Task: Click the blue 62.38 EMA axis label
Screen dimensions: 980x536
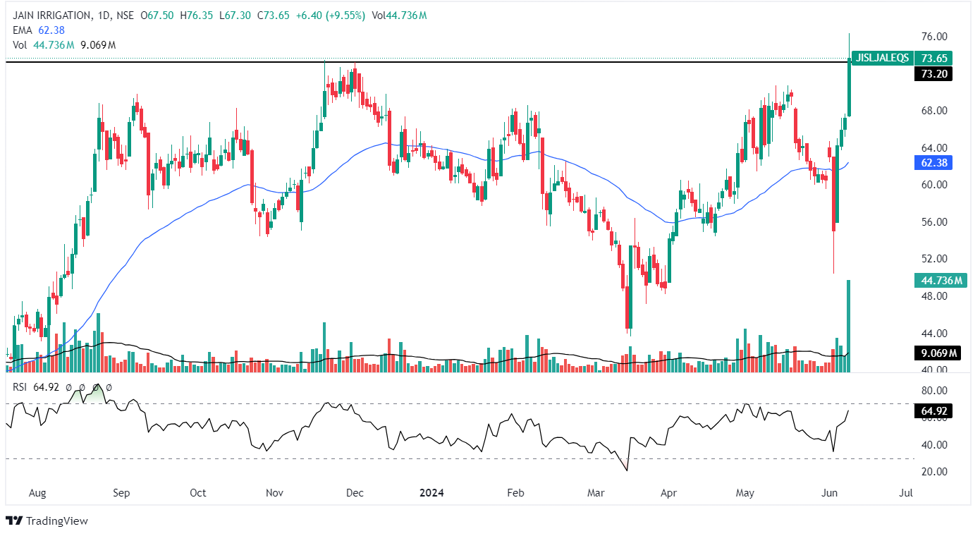Action: pyautogui.click(x=933, y=162)
